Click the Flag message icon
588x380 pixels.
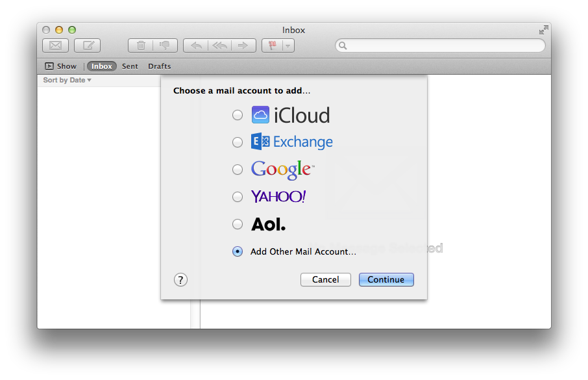coord(272,45)
